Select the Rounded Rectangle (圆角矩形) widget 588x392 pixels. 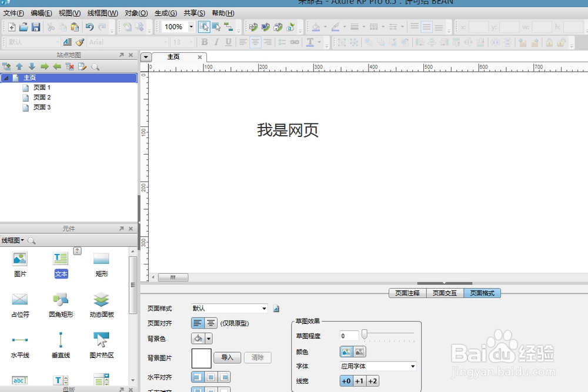(61, 306)
